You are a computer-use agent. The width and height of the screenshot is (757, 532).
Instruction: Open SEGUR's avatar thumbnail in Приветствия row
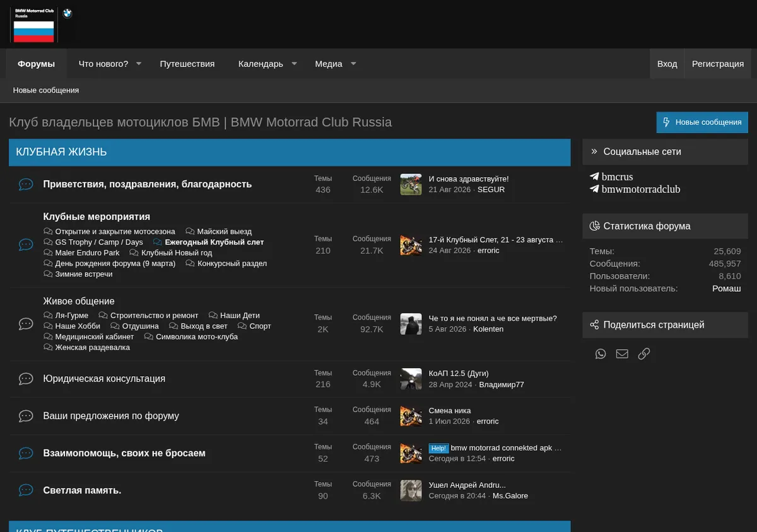[411, 185]
